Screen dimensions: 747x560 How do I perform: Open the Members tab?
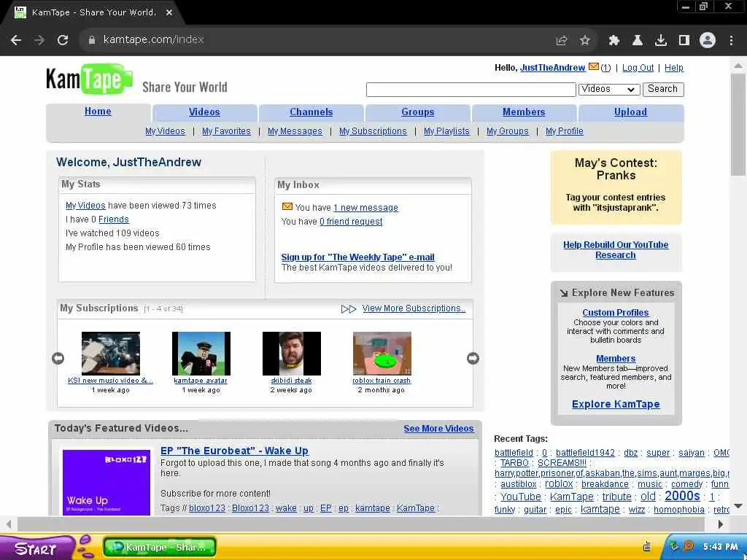[524, 112]
